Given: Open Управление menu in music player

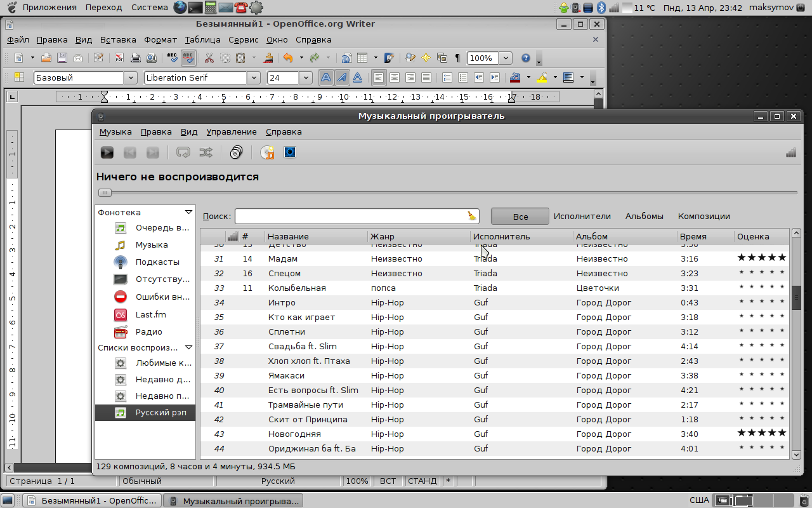Looking at the screenshot, I should point(232,132).
